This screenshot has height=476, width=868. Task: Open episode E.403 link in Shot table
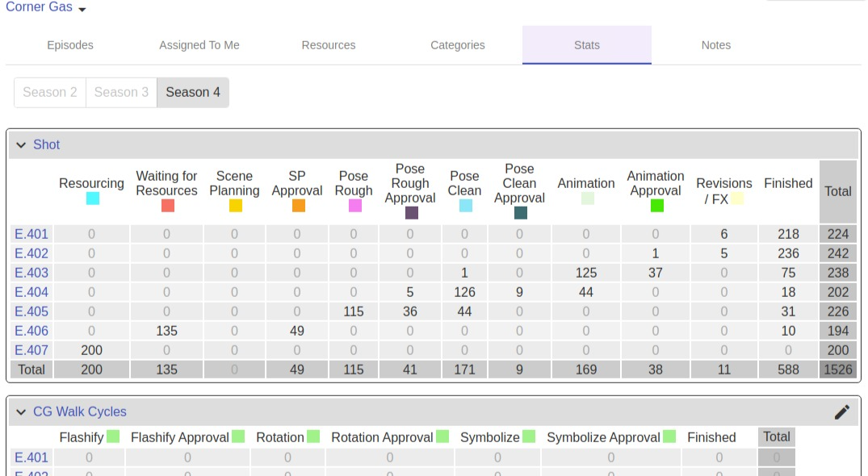pos(31,273)
